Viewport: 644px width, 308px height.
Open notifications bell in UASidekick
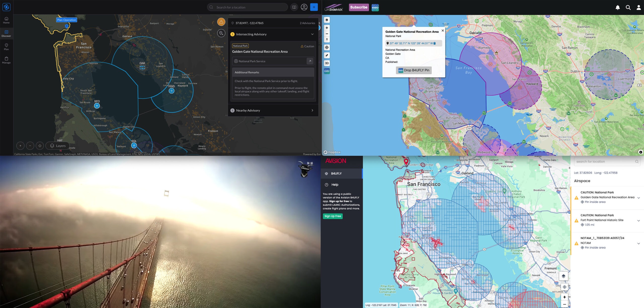click(x=618, y=8)
